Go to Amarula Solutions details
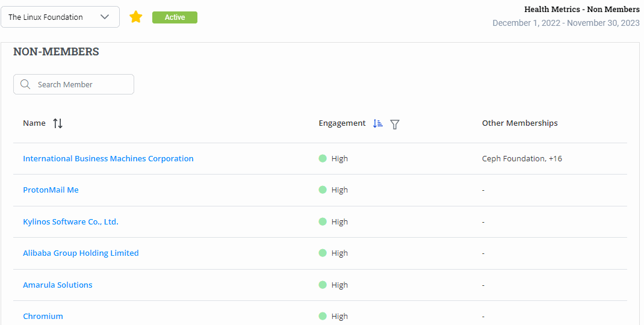Viewport: 644px width, 325px height. 58,285
